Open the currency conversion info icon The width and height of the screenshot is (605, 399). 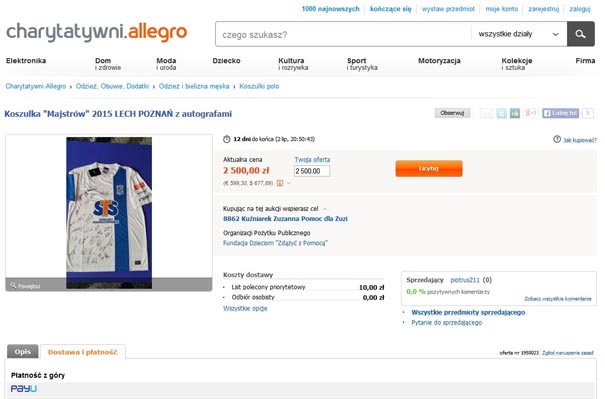[x=280, y=183]
